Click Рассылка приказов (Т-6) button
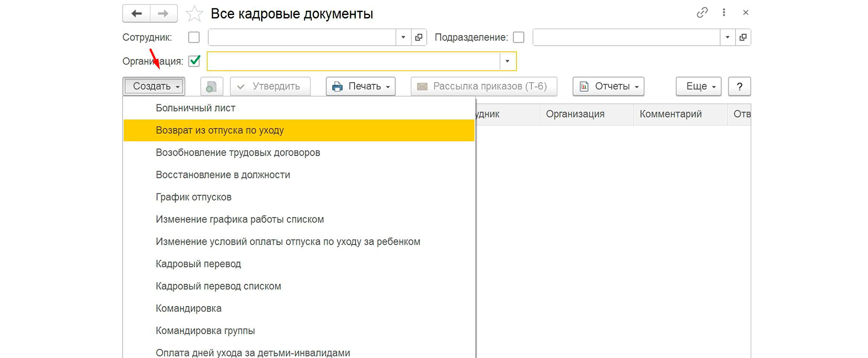 click(484, 87)
